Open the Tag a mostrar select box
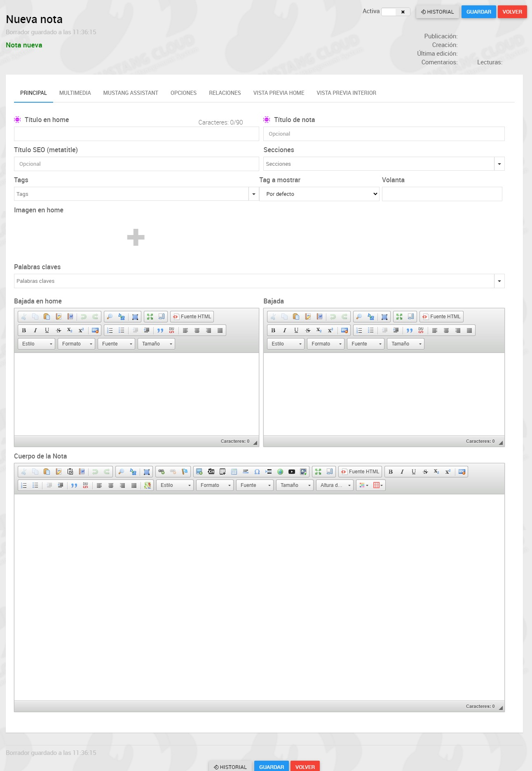Screen dimensions: 532x771 [x=319, y=194]
